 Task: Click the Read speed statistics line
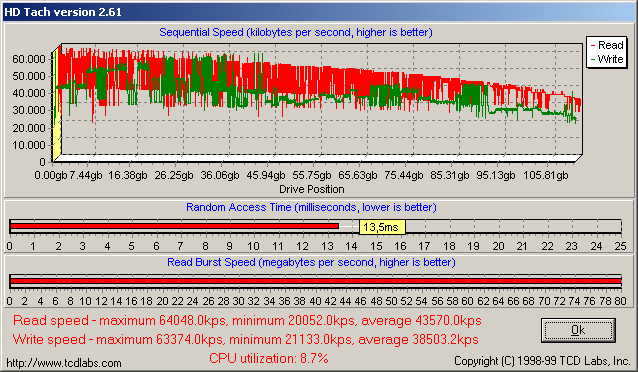pos(247,321)
